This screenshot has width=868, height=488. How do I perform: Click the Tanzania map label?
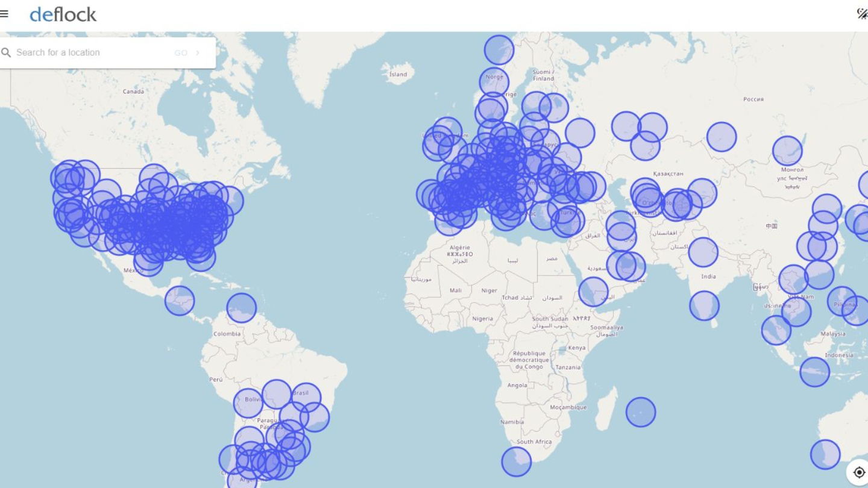(x=568, y=367)
